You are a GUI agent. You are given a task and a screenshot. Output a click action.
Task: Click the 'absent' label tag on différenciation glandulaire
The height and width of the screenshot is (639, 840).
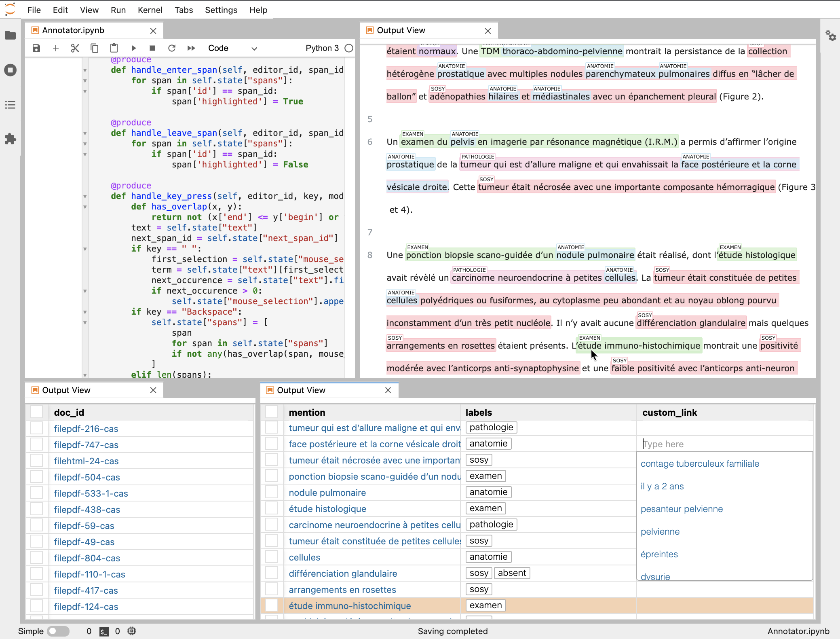point(512,573)
